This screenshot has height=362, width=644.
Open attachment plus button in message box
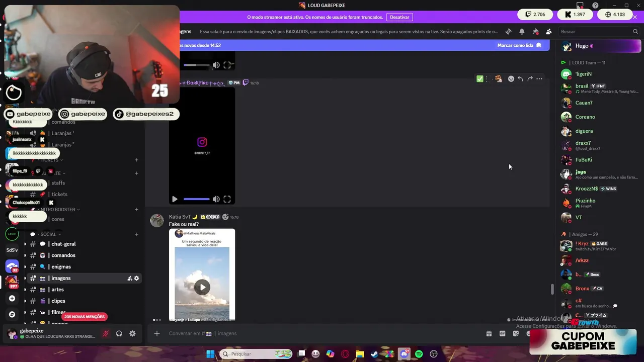click(157, 333)
